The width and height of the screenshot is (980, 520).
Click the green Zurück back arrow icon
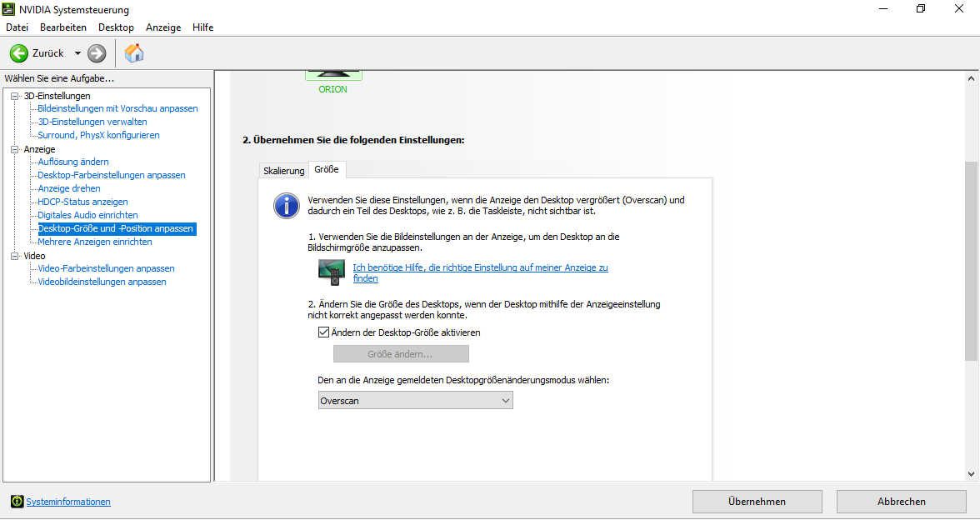[x=18, y=53]
